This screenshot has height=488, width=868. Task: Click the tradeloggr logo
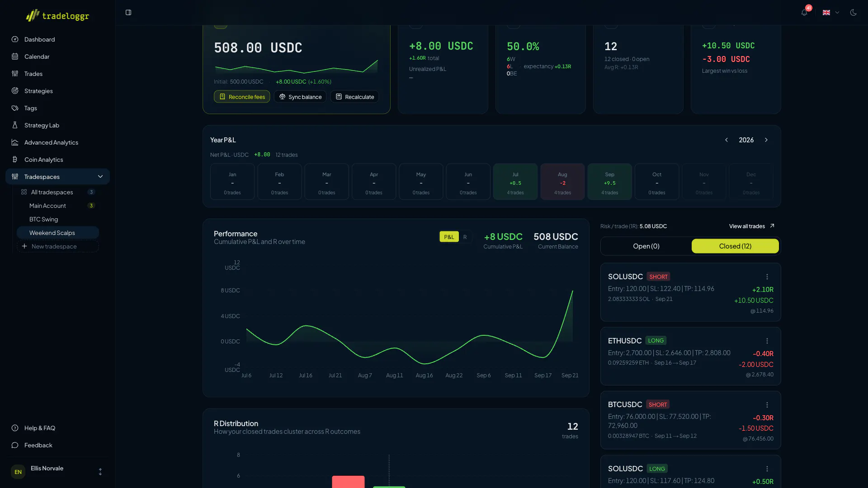point(57,15)
